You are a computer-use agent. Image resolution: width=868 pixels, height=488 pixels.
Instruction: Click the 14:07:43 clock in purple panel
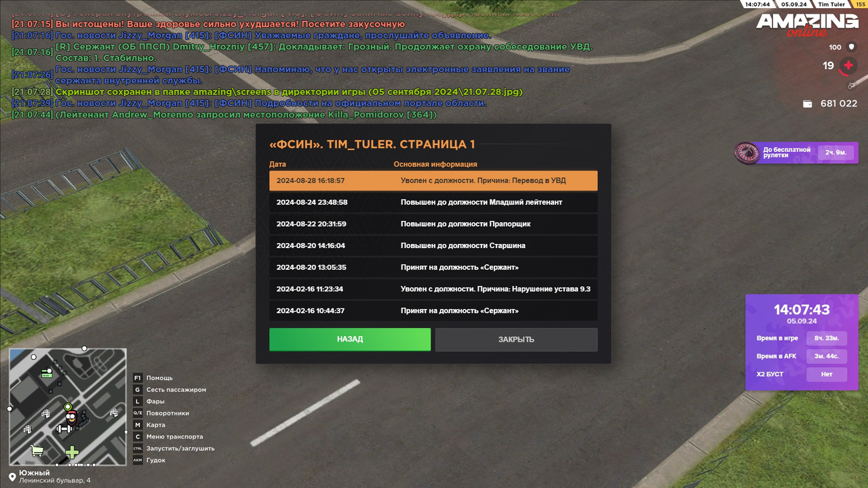[802, 310]
